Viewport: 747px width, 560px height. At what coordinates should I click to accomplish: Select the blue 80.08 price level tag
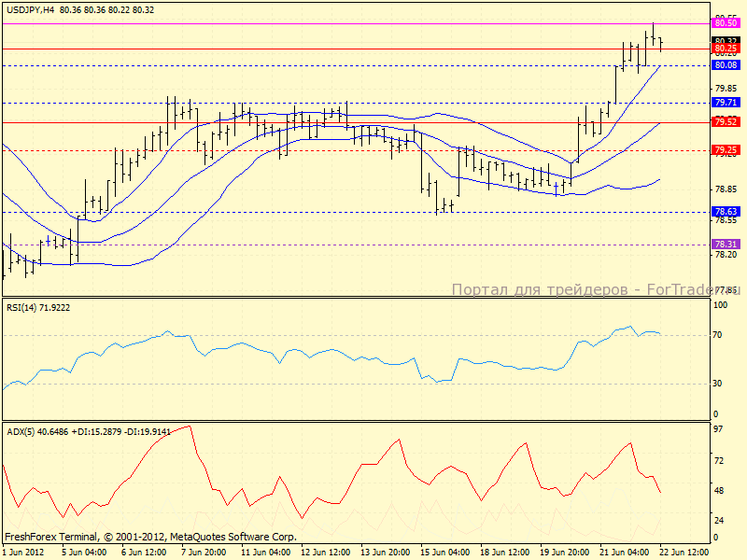pos(726,65)
